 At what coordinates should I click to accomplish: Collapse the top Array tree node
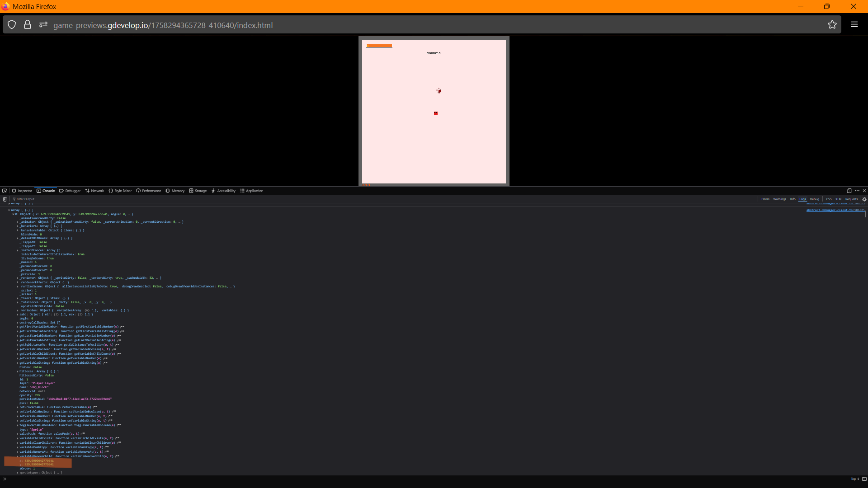click(x=9, y=210)
